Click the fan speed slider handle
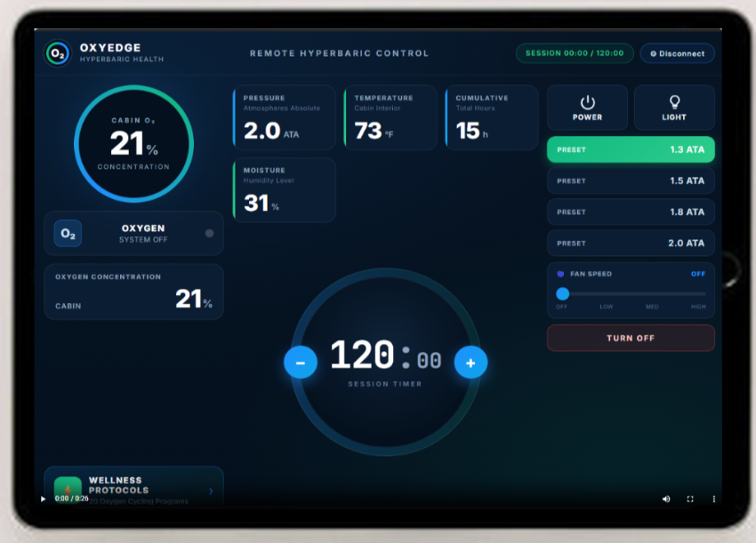Image resolution: width=756 pixels, height=543 pixels. point(562,293)
